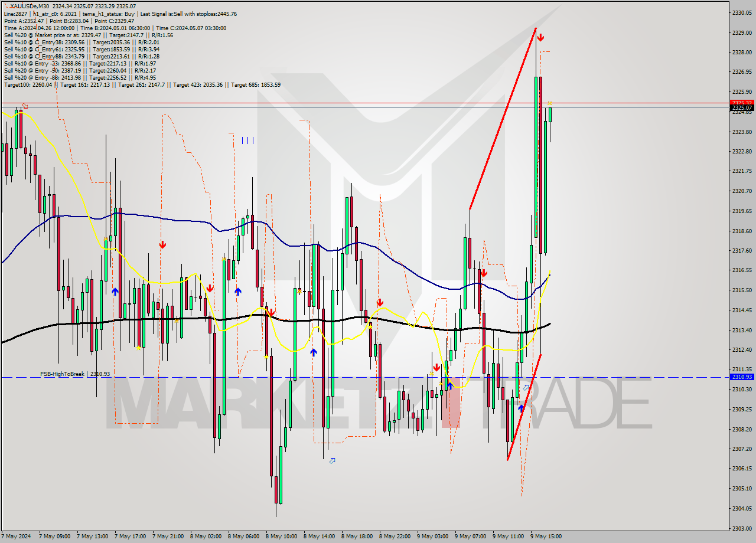Click the red down arrow near 7 May 21:00
Viewport: 756px width, 543px height.
162,244
